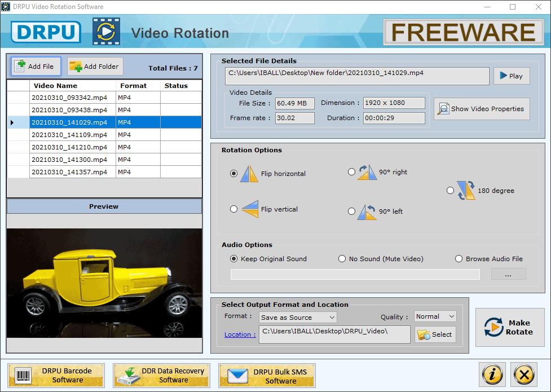
Task: Click the 90° left rotation icon
Action: point(367,212)
